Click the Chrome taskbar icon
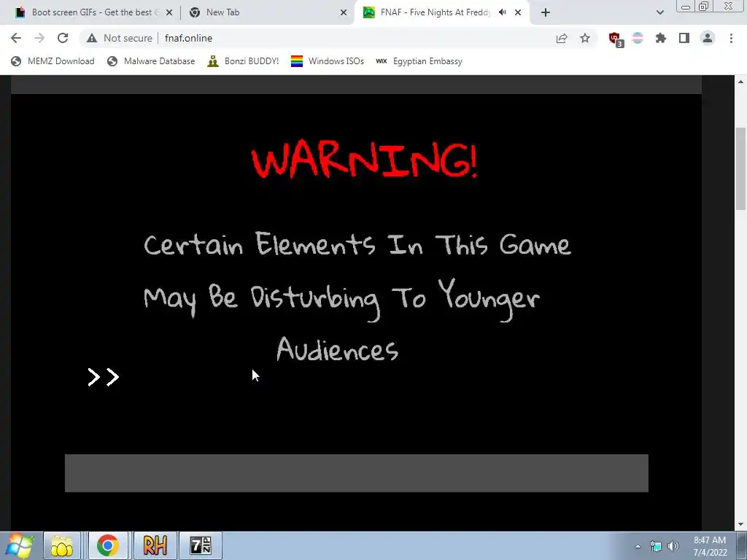Screen dimensions: 747x560 coord(108,545)
